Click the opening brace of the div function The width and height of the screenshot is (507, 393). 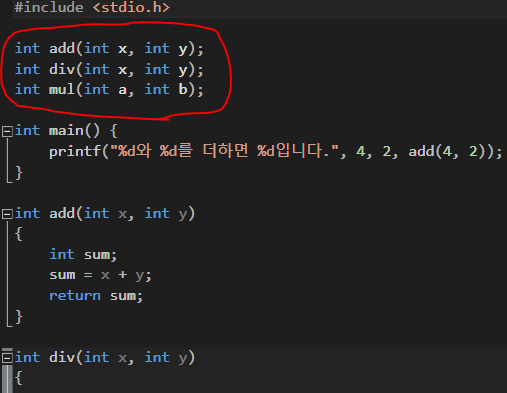point(19,378)
